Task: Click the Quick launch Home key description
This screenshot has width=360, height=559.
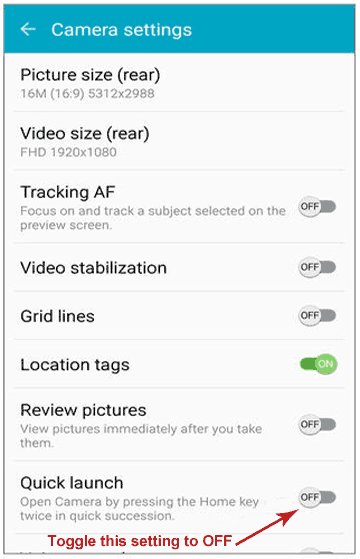Action: tap(139, 509)
